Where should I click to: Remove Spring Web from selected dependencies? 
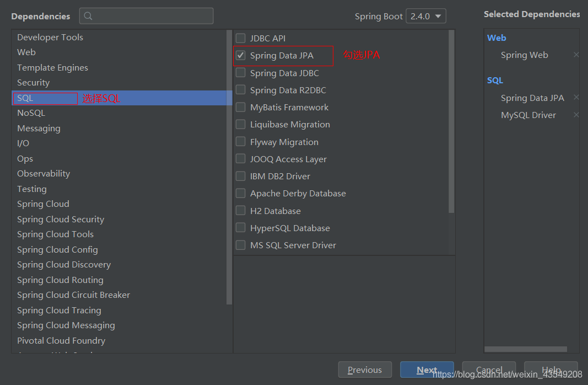point(576,55)
